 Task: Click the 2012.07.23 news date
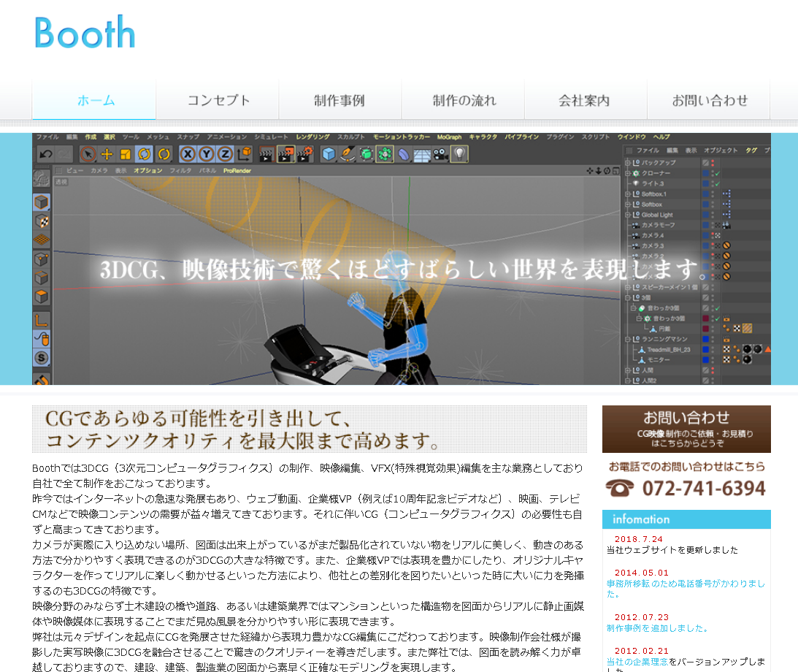click(641, 617)
